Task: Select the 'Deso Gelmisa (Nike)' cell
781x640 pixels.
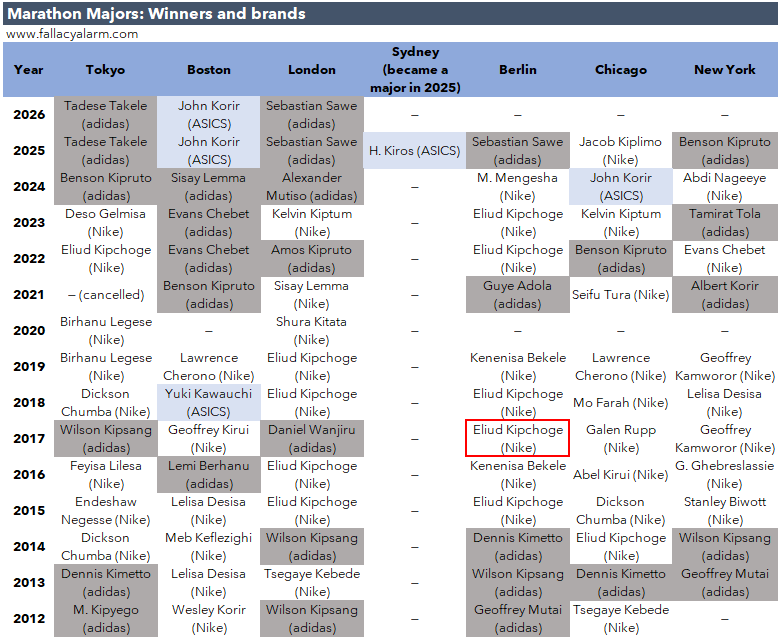Action: point(106,223)
